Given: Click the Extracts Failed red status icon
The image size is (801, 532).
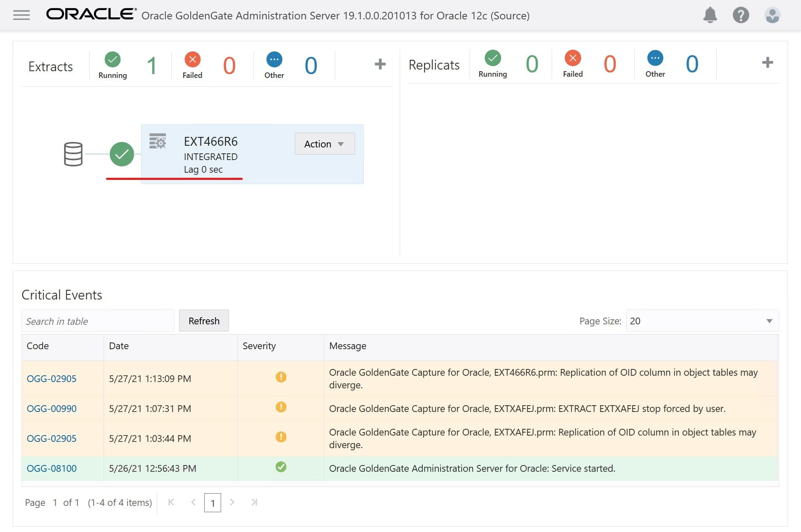Looking at the screenshot, I should click(x=192, y=59).
